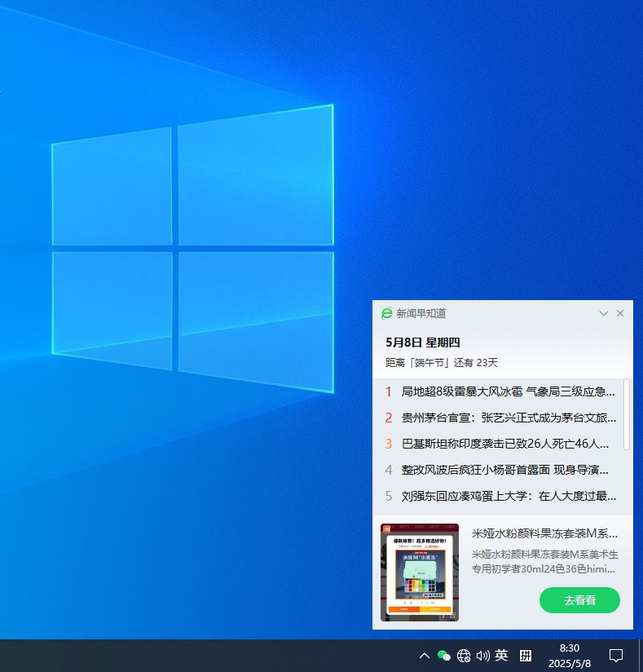Viewport: 643px width, 672px height.
Task: Click the 360 browser logo in popup header
Action: (x=387, y=313)
